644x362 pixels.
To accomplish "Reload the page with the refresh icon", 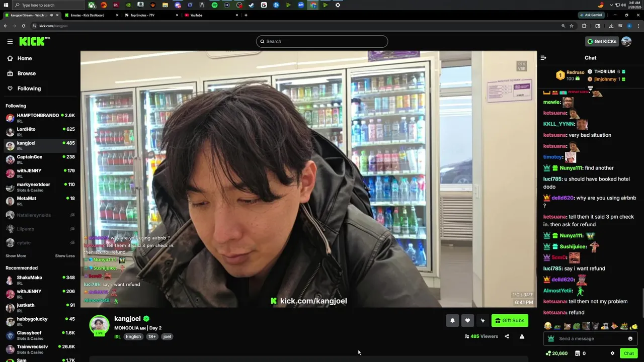I will pyautogui.click(x=23, y=26).
